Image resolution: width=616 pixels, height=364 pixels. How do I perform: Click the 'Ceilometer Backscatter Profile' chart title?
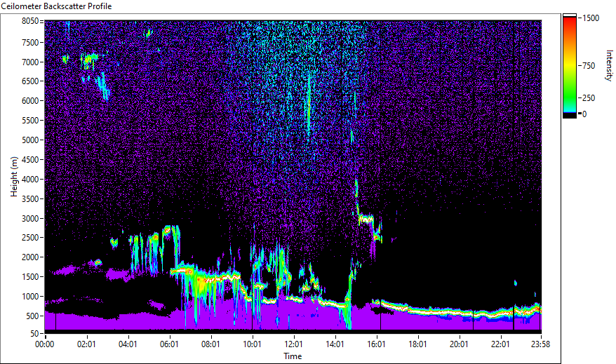tap(56, 6)
